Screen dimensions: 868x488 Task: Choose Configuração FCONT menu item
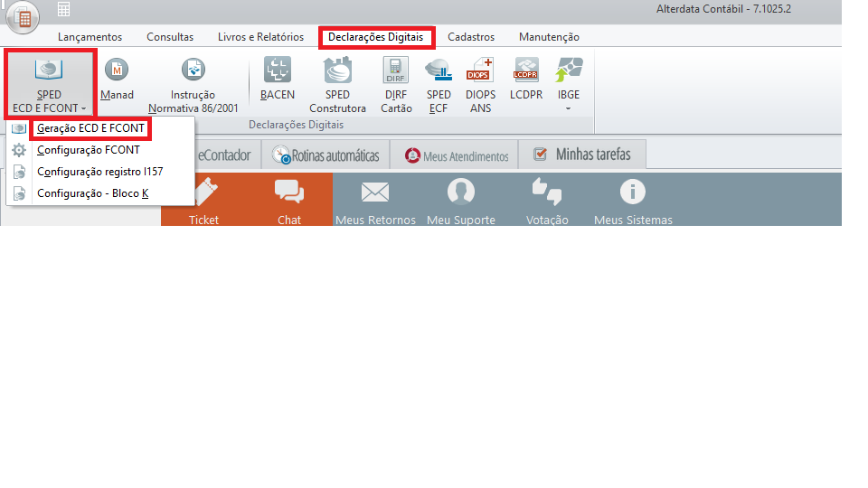point(100,150)
